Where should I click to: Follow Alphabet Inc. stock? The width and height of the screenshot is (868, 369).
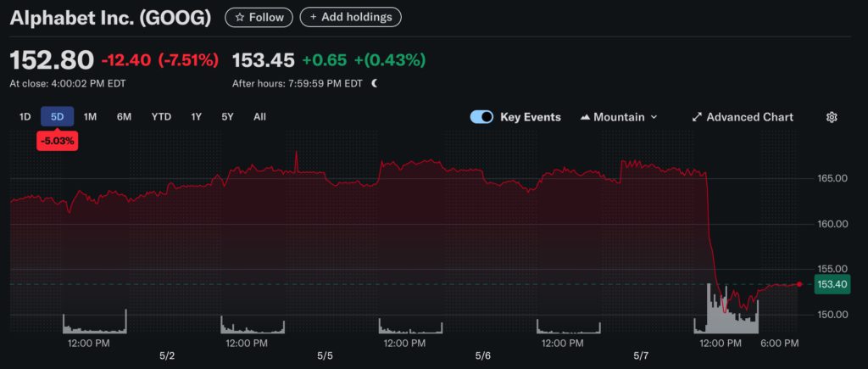(259, 17)
